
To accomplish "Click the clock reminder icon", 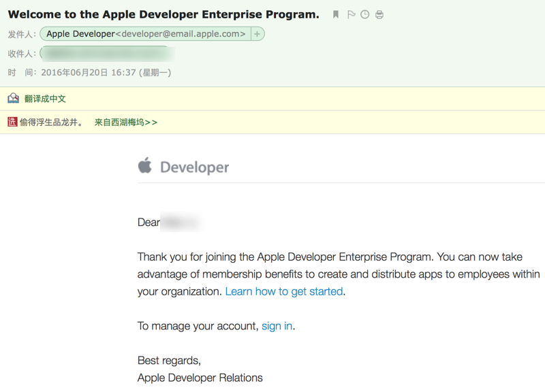I will point(365,14).
